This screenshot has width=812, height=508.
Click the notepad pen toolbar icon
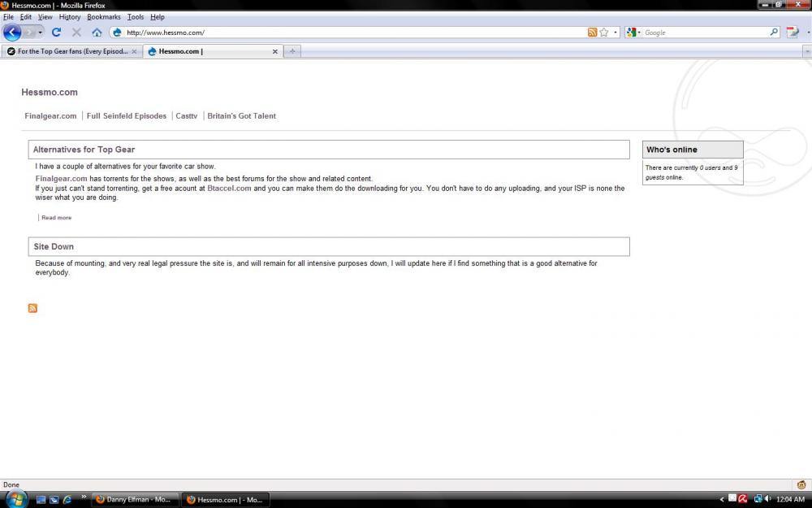[x=793, y=33]
